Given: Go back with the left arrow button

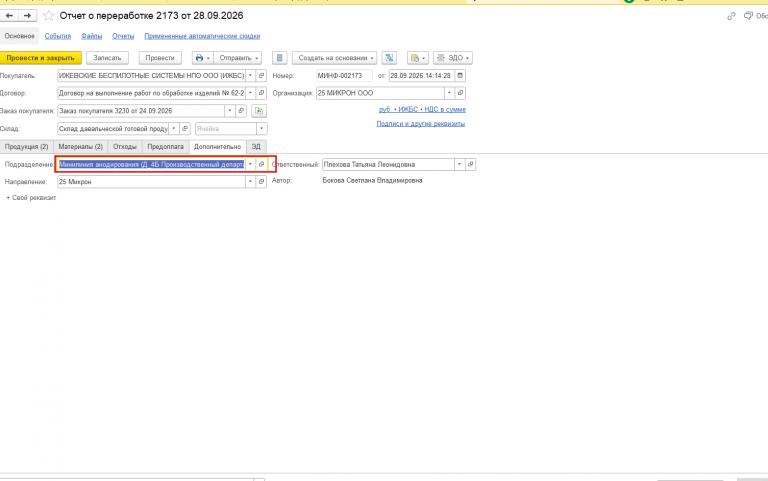Looking at the screenshot, I should [9, 16].
